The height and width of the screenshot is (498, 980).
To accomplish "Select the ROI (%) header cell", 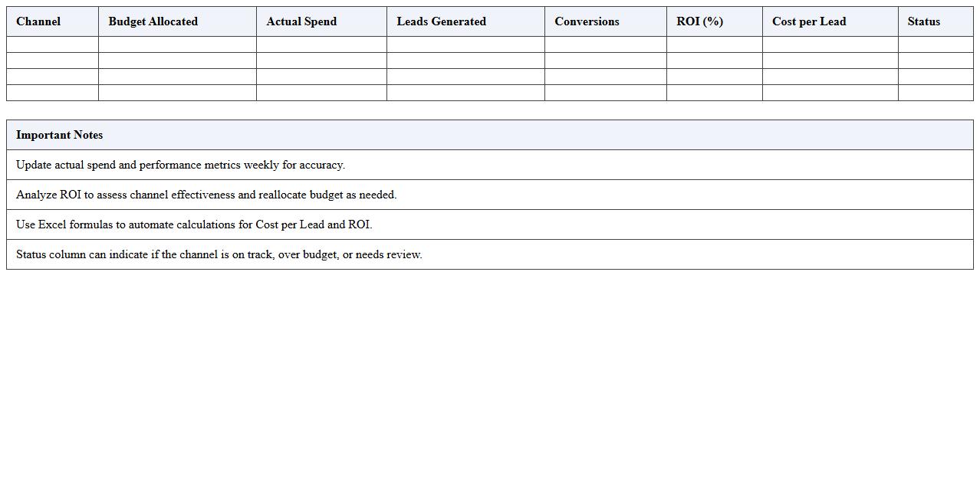I will [x=699, y=21].
